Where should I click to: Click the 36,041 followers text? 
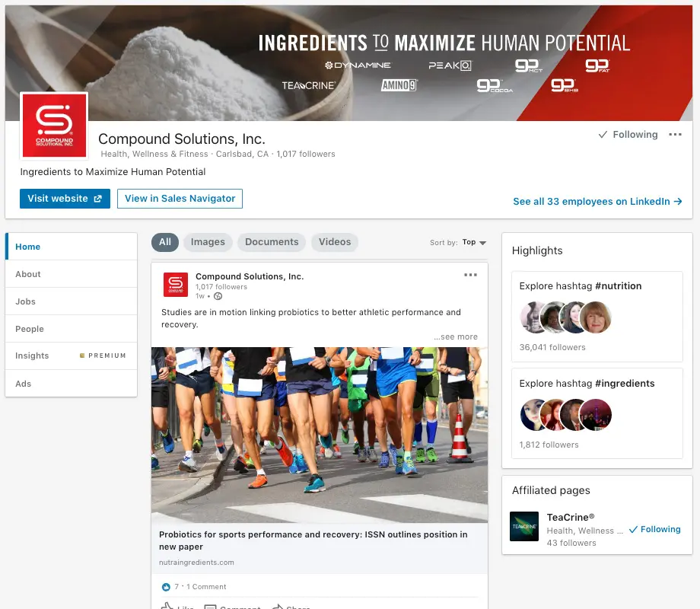[552, 347]
